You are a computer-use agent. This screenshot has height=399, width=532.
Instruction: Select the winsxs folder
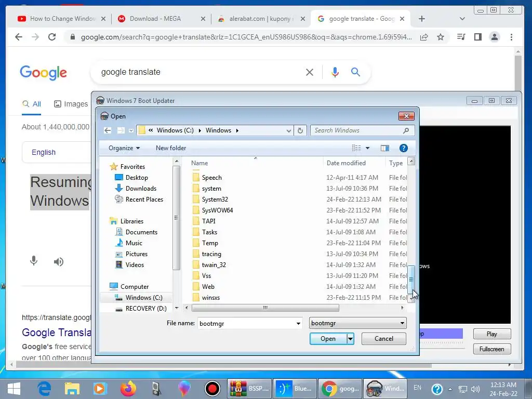[x=211, y=298]
